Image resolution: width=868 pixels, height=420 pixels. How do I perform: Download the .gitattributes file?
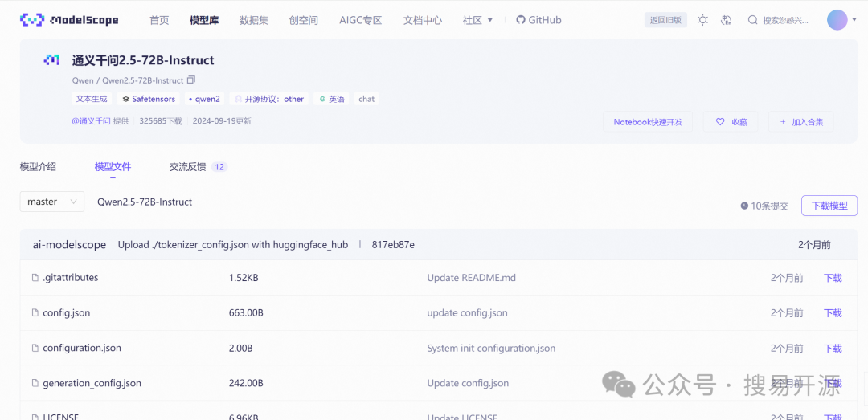click(x=833, y=278)
